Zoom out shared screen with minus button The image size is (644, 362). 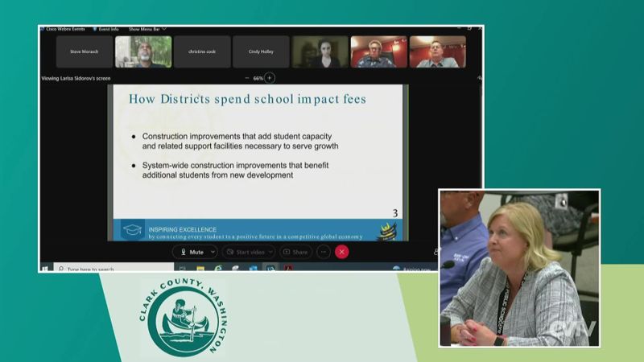[246, 78]
